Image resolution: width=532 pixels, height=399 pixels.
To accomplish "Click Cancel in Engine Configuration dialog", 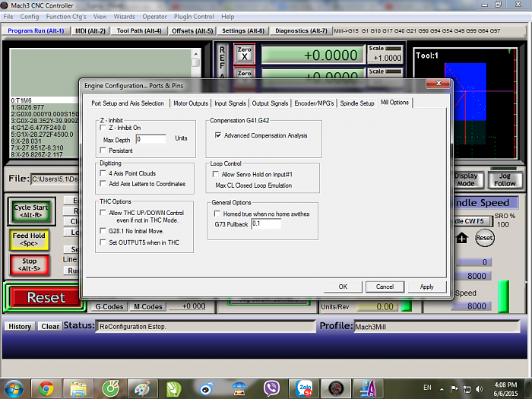I will [385, 287].
